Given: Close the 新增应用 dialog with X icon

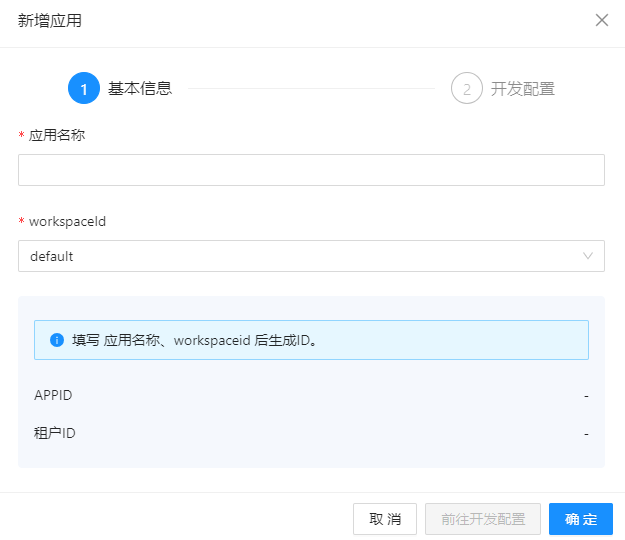Looking at the screenshot, I should [601, 20].
